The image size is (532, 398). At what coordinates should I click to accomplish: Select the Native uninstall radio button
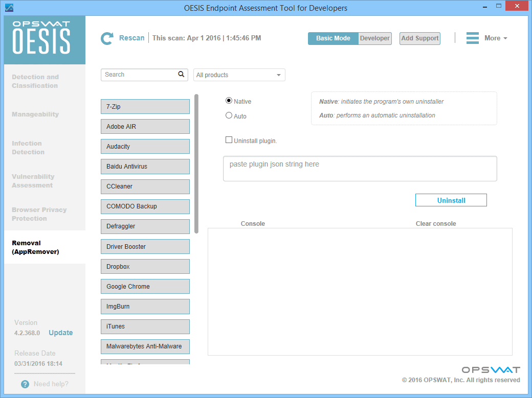coord(229,101)
